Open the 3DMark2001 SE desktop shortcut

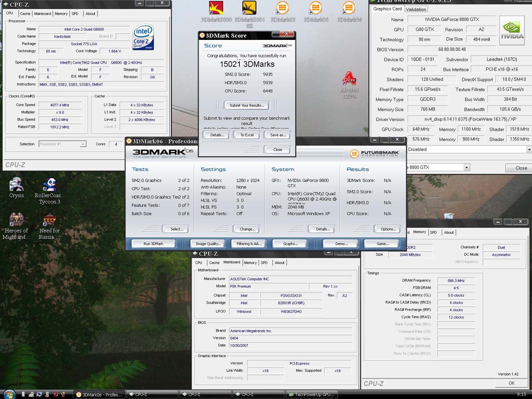coord(249,15)
